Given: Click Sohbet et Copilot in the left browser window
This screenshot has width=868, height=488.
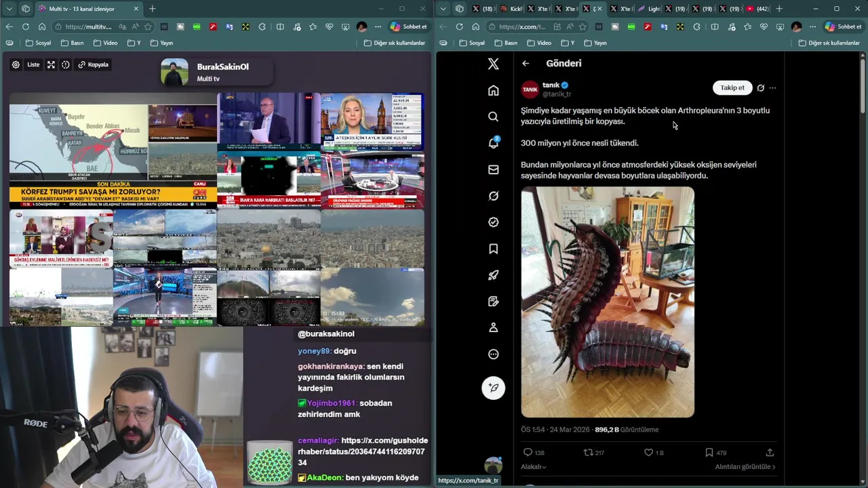Looking at the screenshot, I should click(409, 26).
